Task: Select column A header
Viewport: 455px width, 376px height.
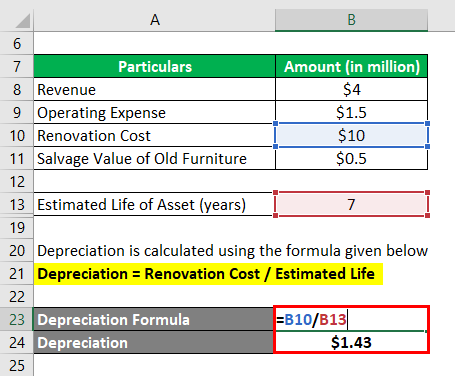Action: [155, 20]
